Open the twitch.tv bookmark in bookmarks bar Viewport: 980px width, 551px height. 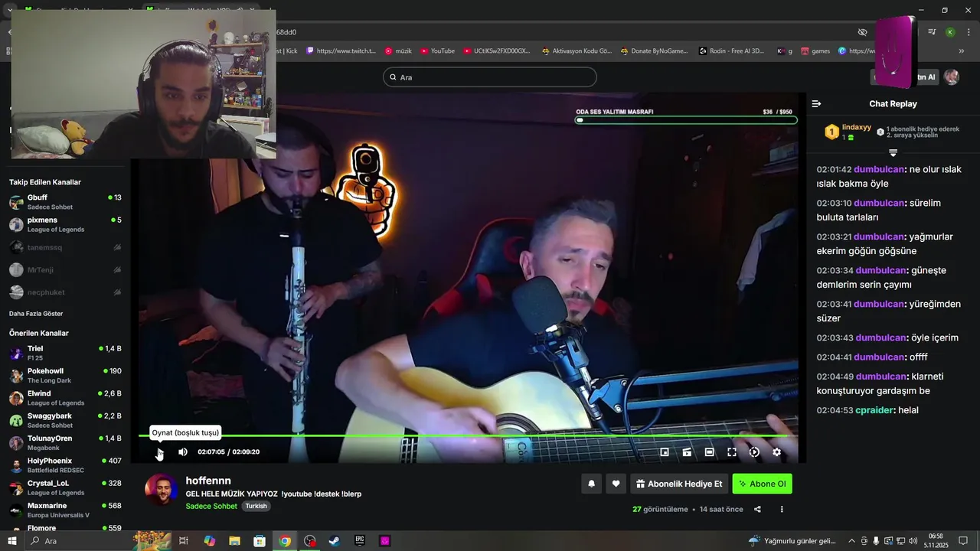tap(341, 51)
